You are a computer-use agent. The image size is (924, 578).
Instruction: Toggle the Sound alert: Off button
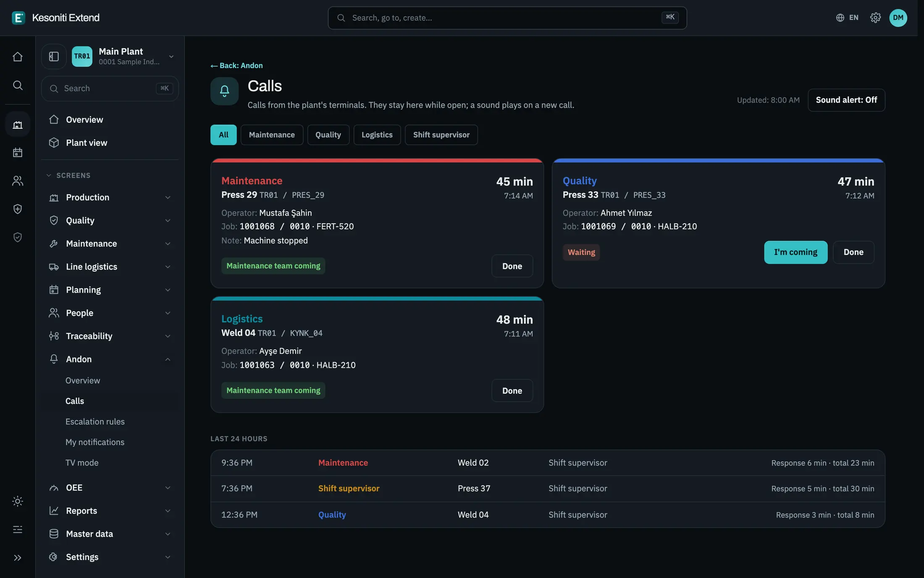point(846,100)
